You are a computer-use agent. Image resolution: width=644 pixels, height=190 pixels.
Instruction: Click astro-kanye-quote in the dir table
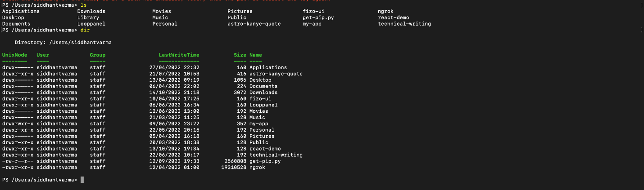click(x=276, y=74)
